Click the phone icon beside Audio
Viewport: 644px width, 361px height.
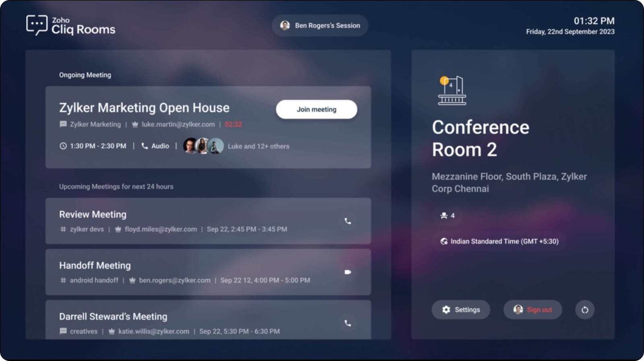pyautogui.click(x=144, y=146)
